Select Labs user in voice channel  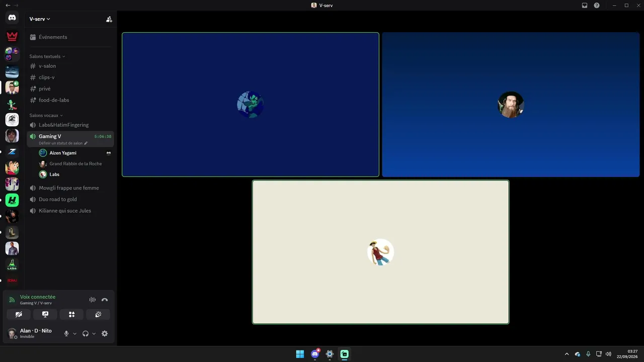74,174
